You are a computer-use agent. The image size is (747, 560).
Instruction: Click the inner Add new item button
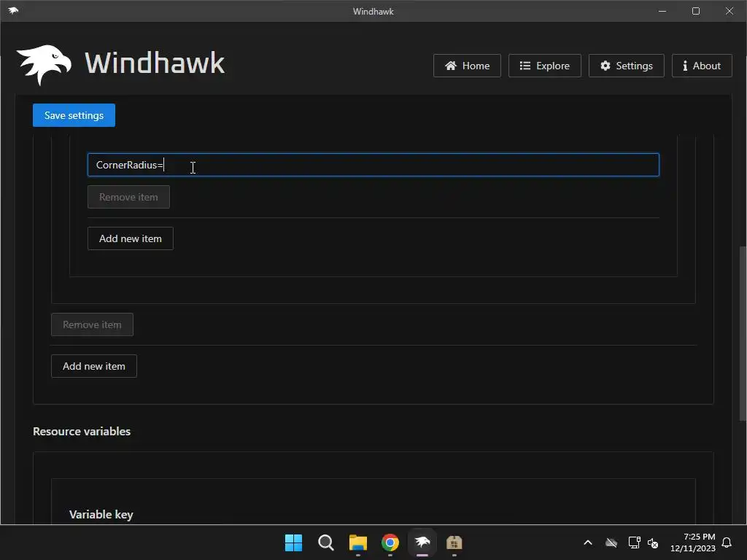131,238
